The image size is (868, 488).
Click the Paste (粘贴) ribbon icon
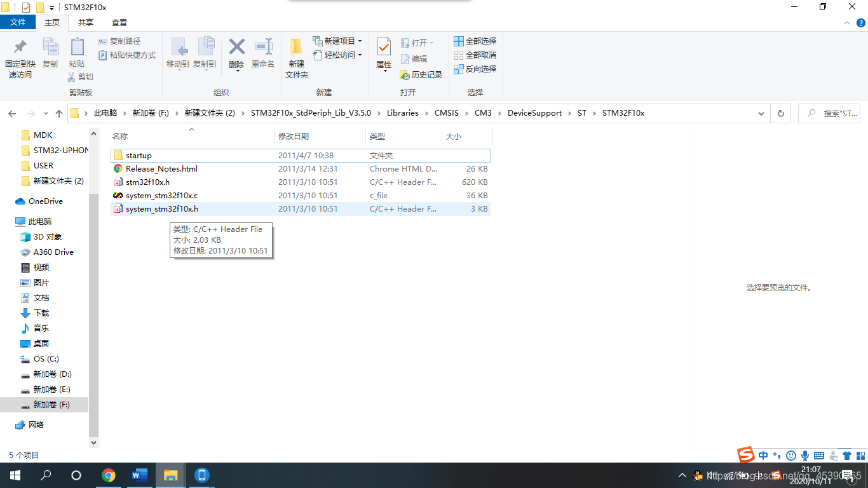tap(77, 53)
